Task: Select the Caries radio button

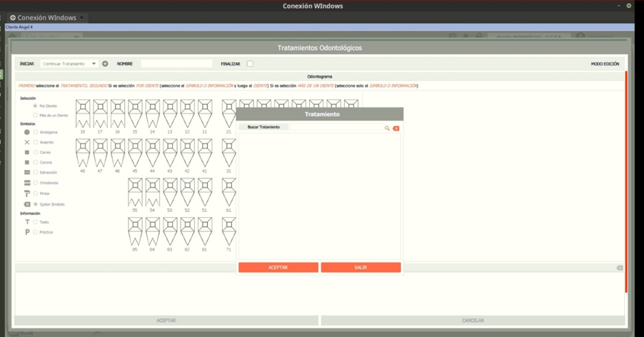Action: coord(36,152)
